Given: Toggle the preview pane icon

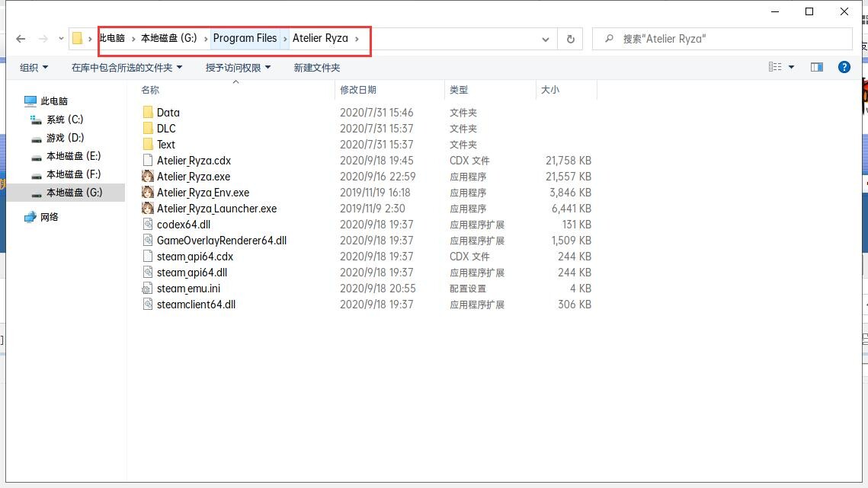Looking at the screenshot, I should click(816, 67).
